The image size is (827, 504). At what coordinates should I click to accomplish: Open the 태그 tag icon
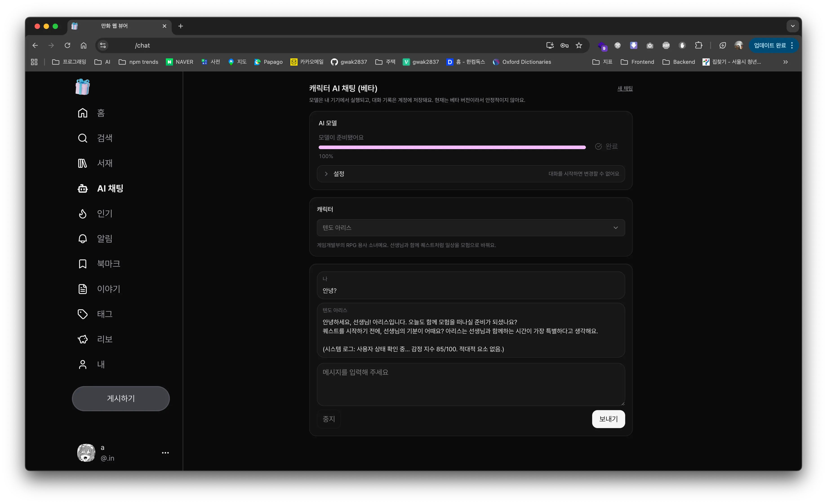[82, 314]
